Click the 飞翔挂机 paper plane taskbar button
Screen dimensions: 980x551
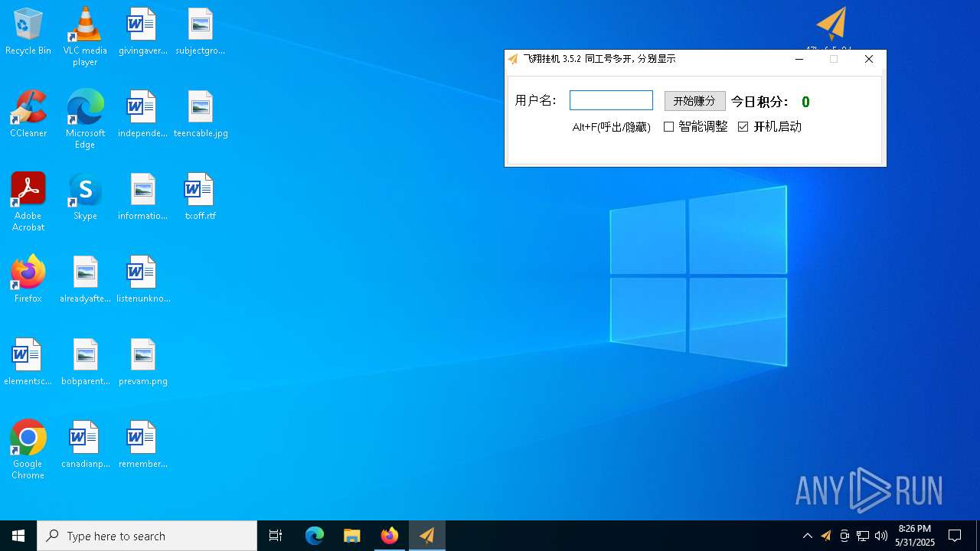pos(427,536)
